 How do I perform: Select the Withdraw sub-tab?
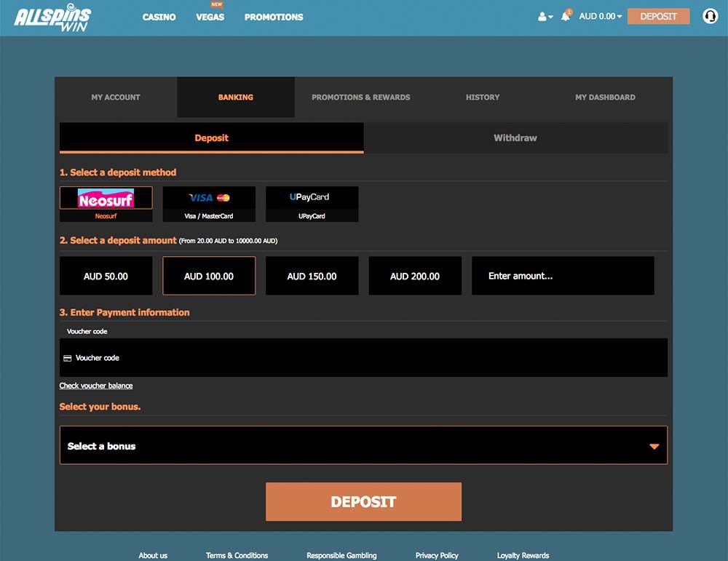(515, 138)
